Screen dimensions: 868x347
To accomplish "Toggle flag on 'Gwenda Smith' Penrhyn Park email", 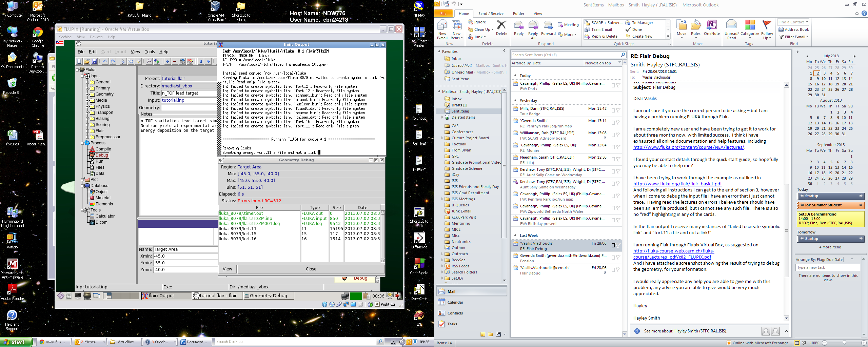I will [x=618, y=123].
